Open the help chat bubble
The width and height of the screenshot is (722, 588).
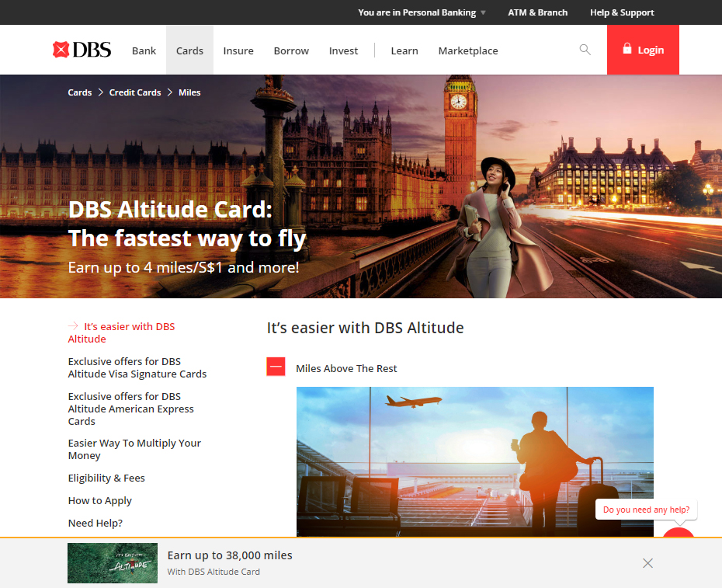point(647,510)
